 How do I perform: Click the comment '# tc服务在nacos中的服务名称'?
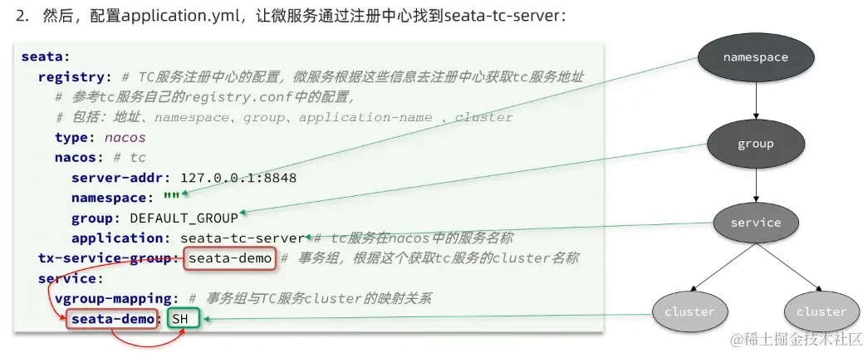pos(414,238)
